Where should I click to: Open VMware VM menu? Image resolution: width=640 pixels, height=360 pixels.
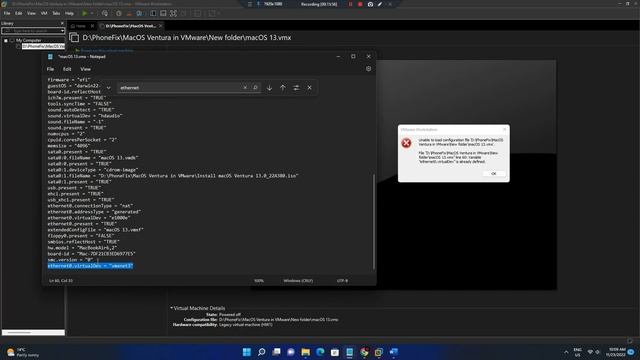coord(44,13)
